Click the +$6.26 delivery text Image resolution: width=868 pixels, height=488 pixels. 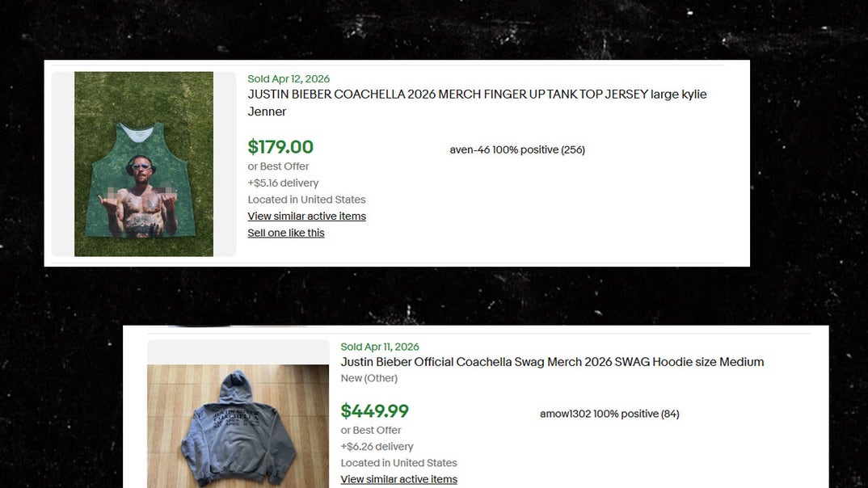[x=377, y=446]
